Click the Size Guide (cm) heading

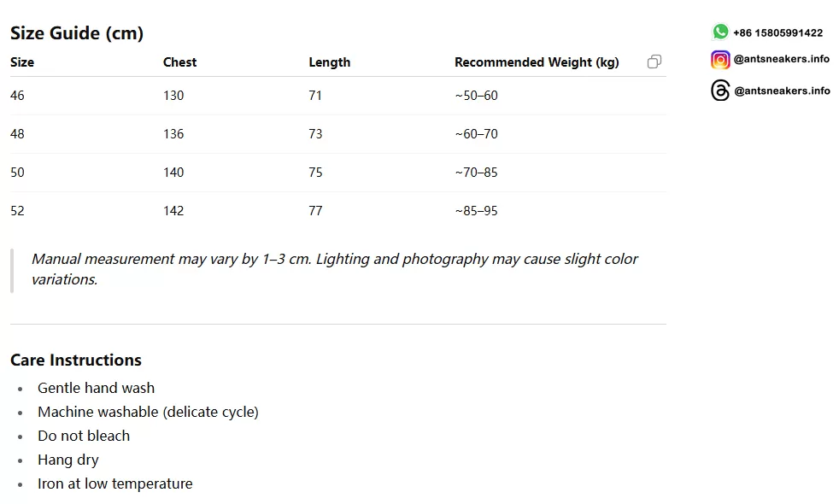coord(77,33)
